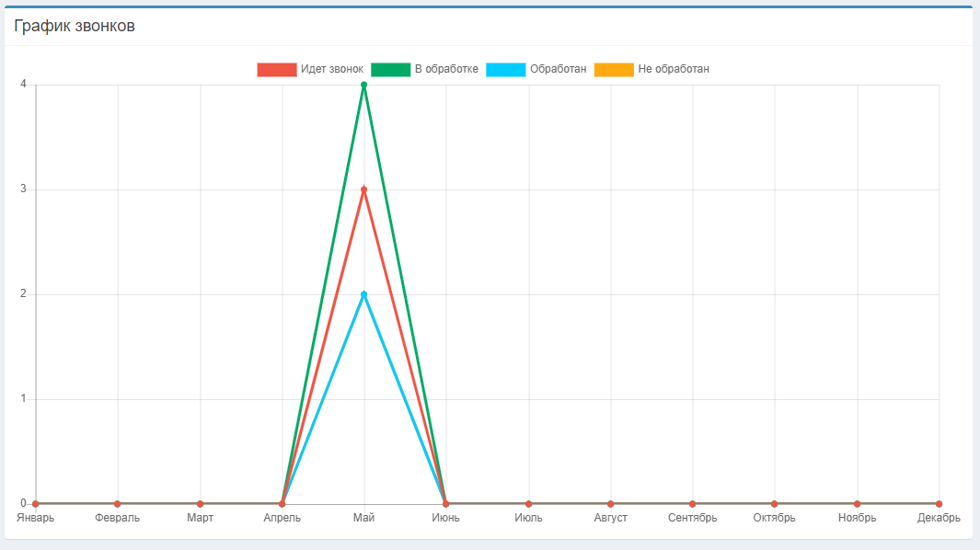Image resolution: width=980 pixels, height=550 pixels.
Task: Click the Декабрь data point at zero
Action: tap(939, 504)
